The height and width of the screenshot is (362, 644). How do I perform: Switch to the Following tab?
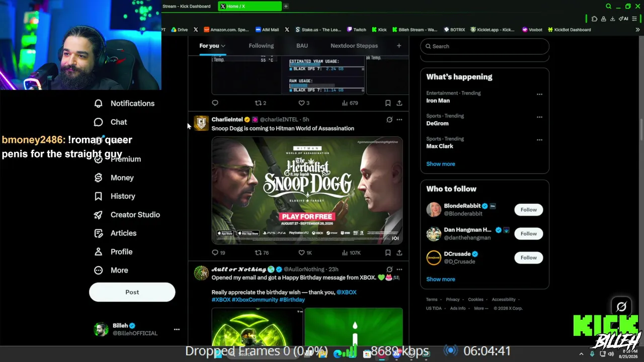[261, 46]
